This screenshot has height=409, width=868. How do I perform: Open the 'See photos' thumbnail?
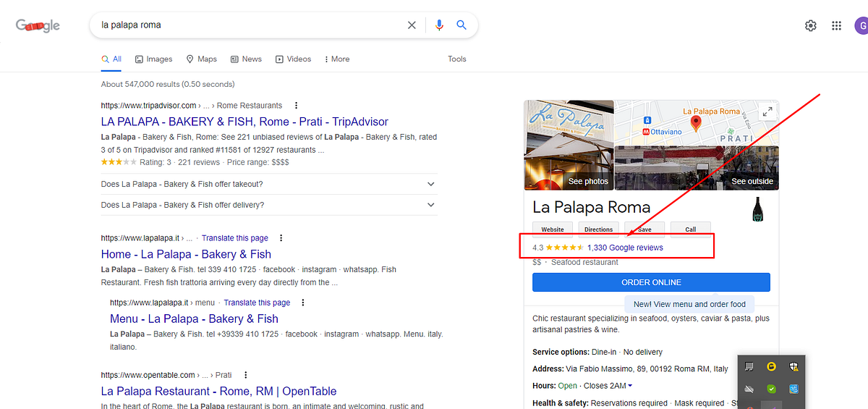point(569,145)
